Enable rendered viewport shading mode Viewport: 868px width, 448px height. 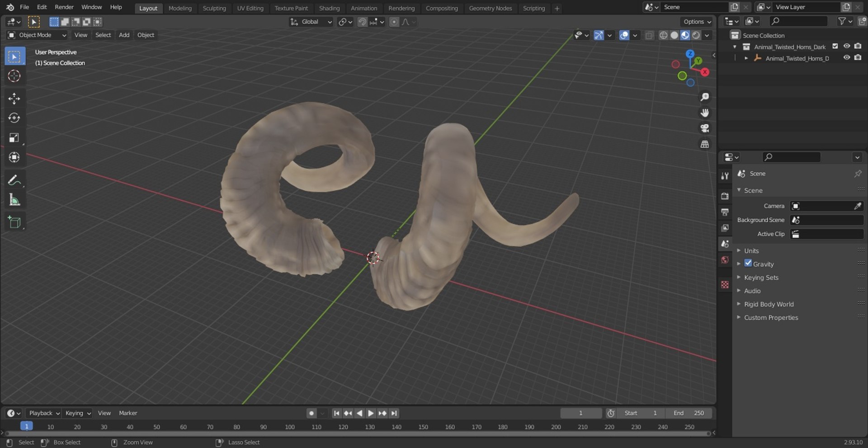click(x=696, y=35)
